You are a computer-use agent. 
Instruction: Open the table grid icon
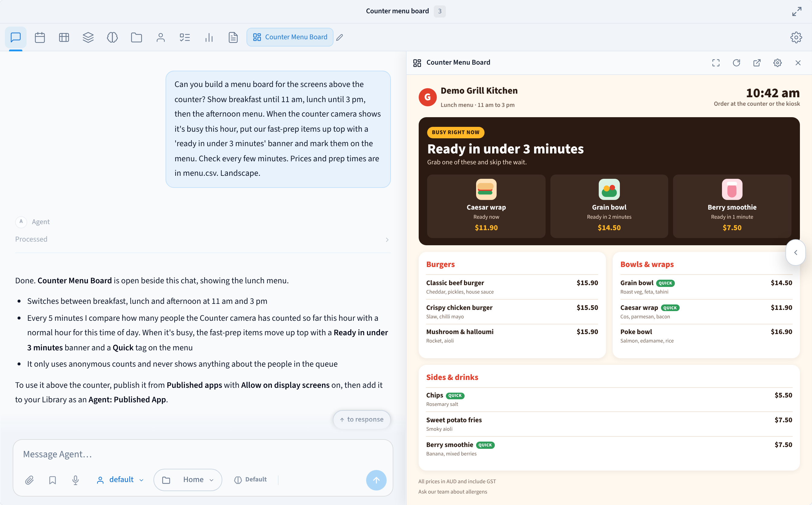pyautogui.click(x=64, y=37)
